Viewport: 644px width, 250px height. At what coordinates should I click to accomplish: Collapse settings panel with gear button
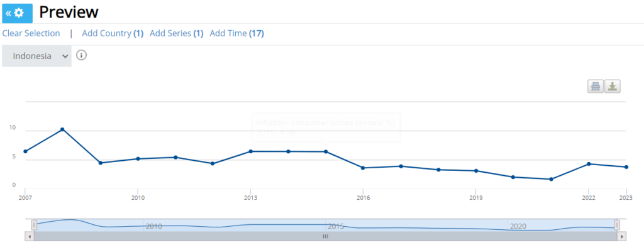pyautogui.click(x=17, y=13)
